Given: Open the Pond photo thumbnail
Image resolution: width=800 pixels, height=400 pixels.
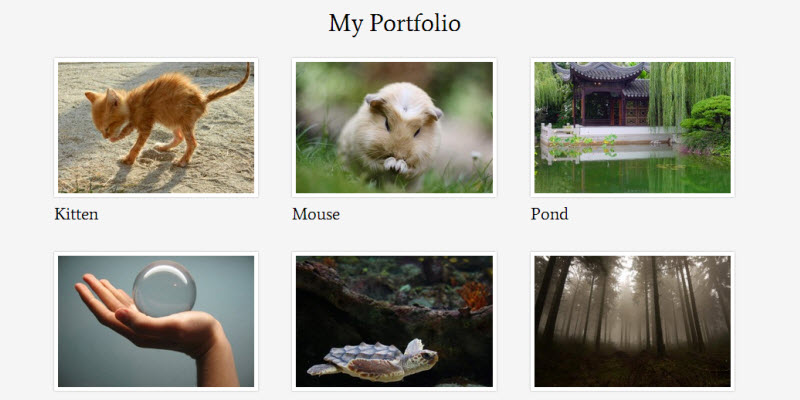Looking at the screenshot, I should pyautogui.click(x=632, y=128).
